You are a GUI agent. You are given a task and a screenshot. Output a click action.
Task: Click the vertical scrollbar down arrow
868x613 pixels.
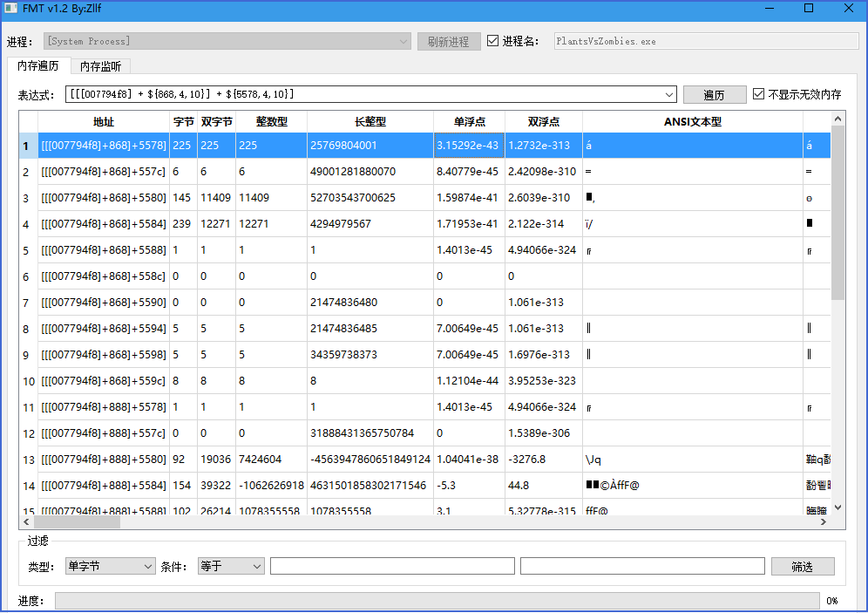(837, 507)
